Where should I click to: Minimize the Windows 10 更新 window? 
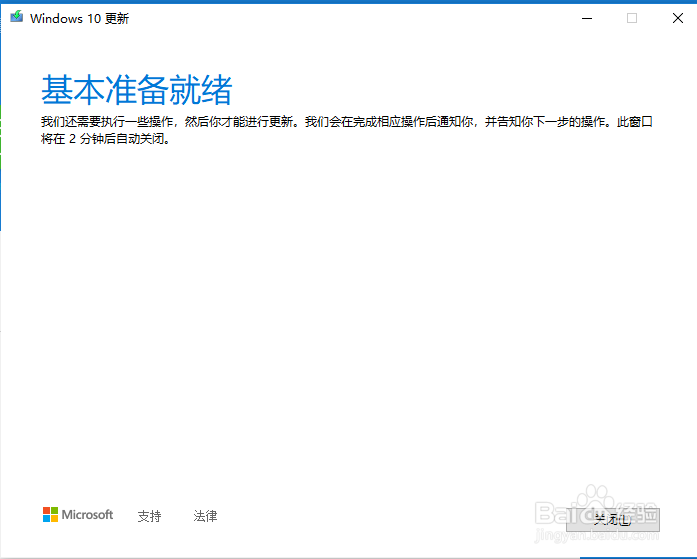[x=587, y=18]
